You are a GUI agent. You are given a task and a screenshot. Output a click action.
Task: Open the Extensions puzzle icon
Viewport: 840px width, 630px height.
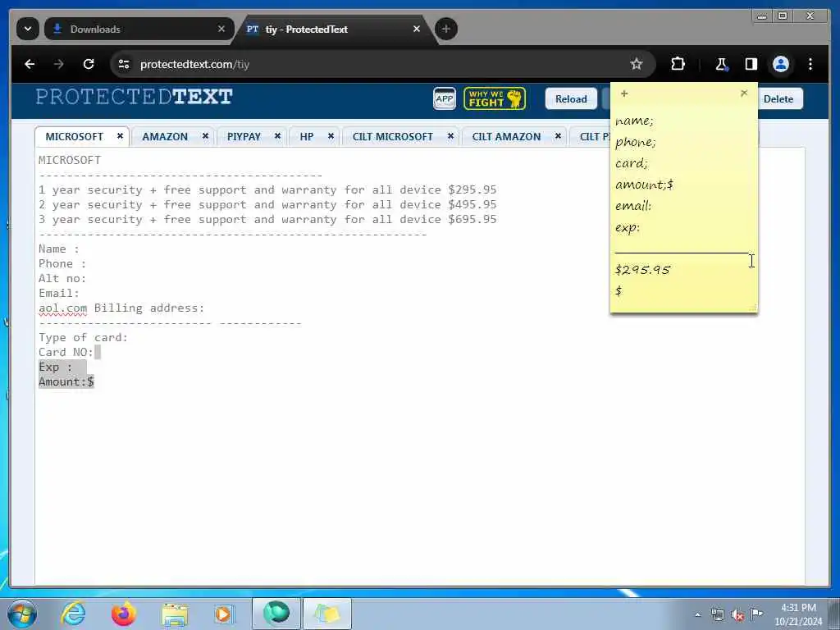678,64
